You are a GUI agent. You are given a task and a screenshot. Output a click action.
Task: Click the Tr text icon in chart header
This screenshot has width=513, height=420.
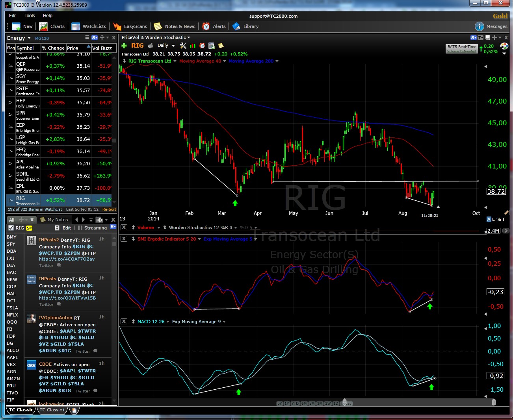[x=480, y=37]
